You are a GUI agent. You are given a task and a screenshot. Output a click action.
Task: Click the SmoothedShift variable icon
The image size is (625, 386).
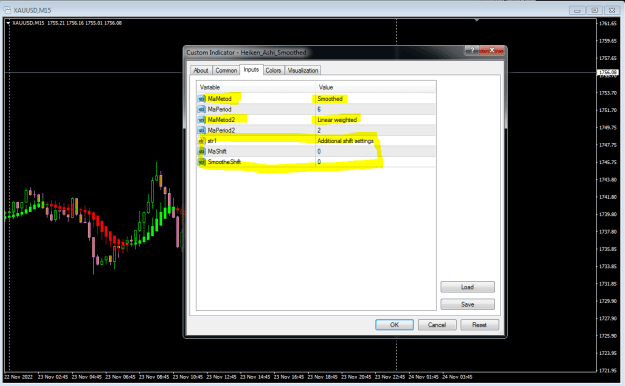pyautogui.click(x=202, y=162)
